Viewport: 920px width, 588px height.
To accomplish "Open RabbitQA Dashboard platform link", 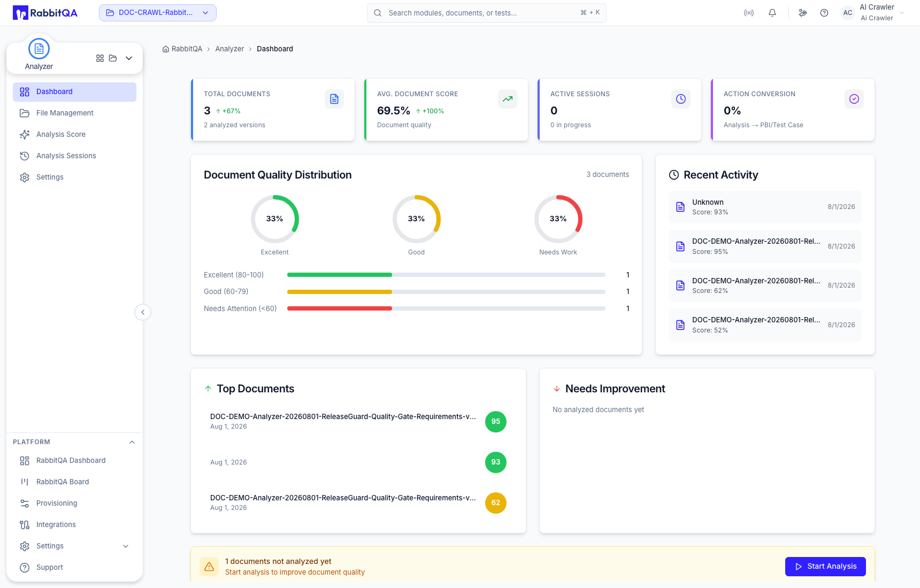I will click(x=74, y=461).
